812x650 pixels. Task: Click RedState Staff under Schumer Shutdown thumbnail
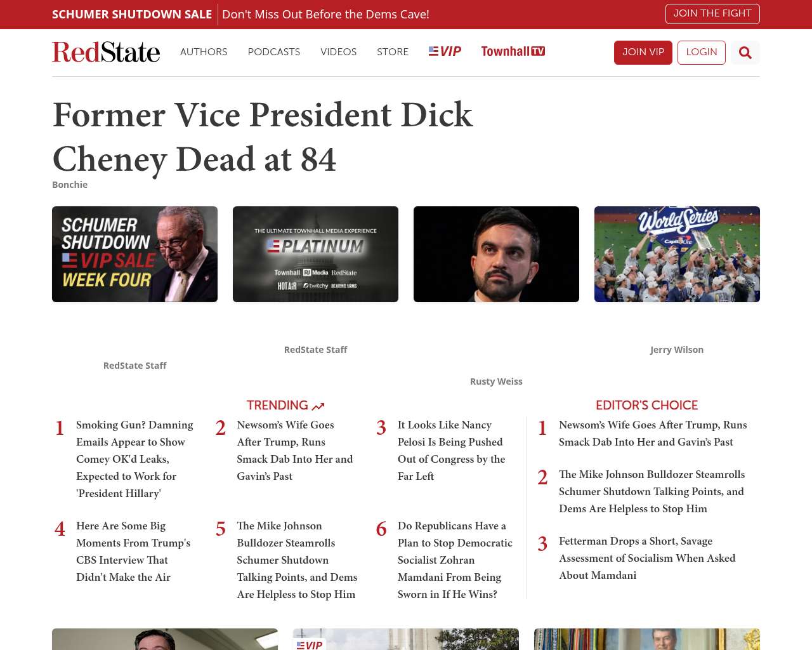coord(134,366)
